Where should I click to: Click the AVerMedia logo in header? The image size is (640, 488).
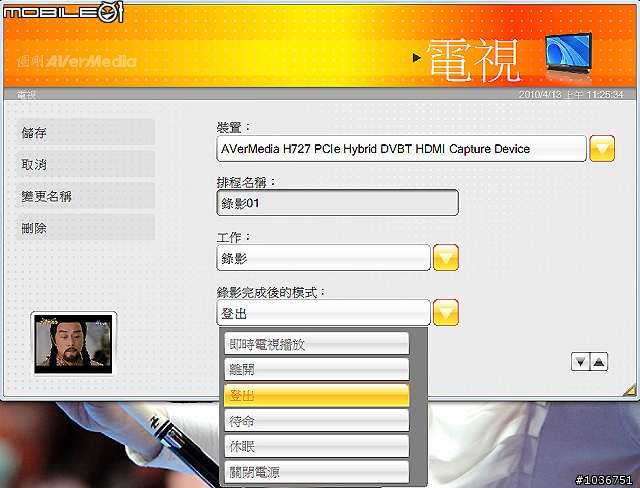pyautogui.click(x=77, y=61)
